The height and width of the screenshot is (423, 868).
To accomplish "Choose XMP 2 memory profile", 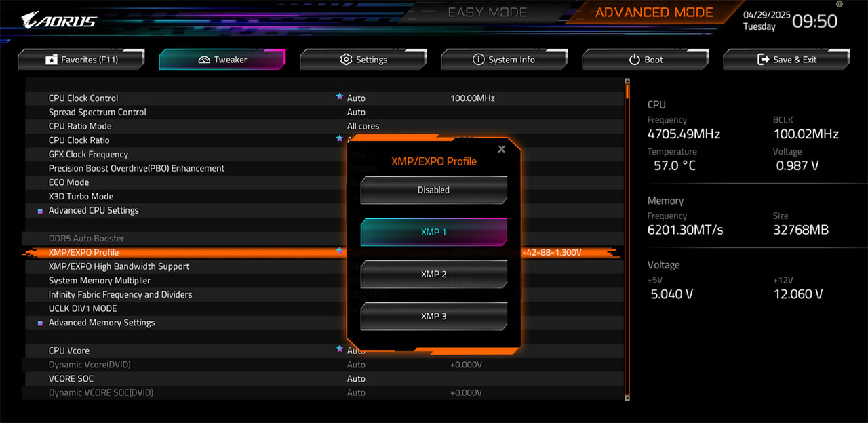I will [x=433, y=275].
